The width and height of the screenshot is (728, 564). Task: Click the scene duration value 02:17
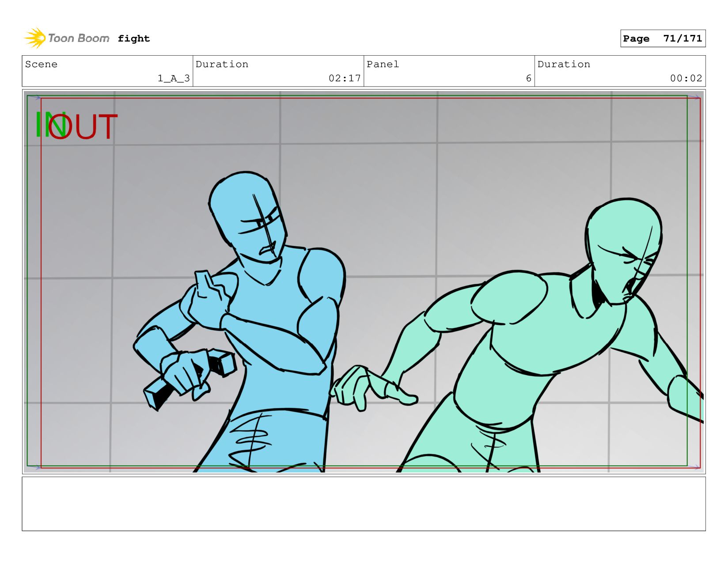pyautogui.click(x=345, y=78)
